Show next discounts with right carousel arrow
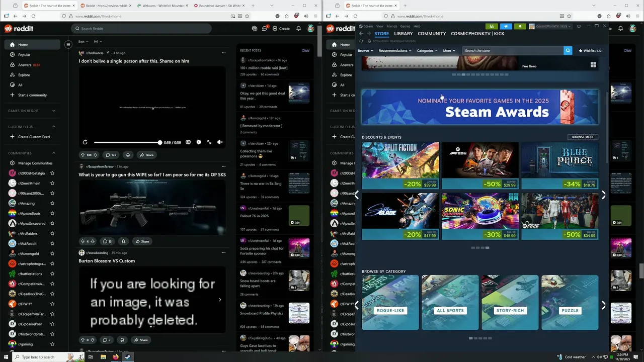This screenshot has height=362, width=644. 603,195
